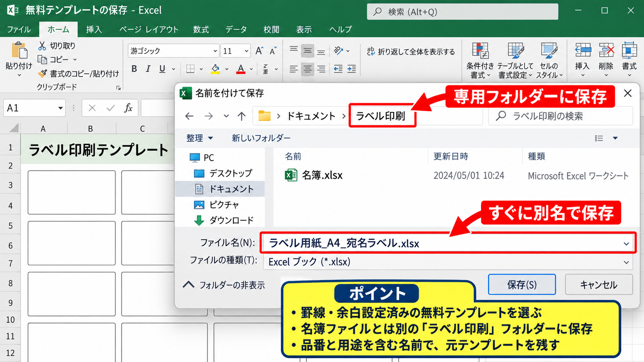Click the Insert Function fx icon

[128, 108]
